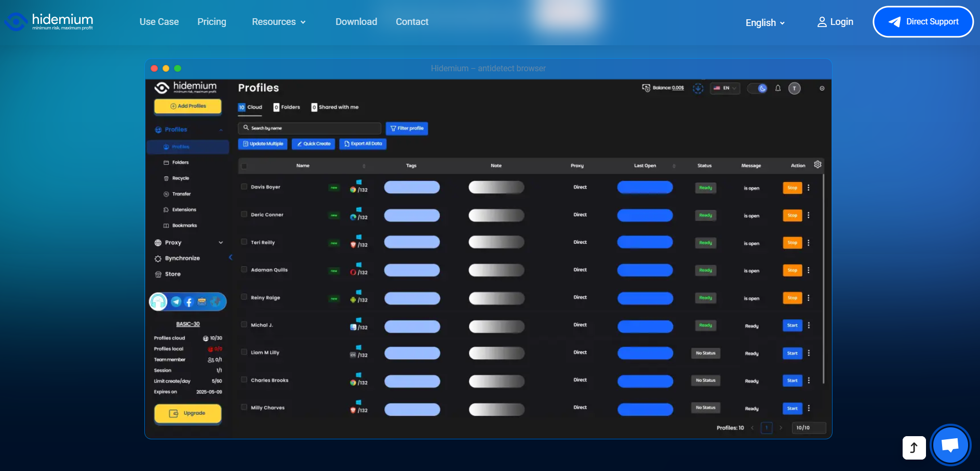The height and width of the screenshot is (471, 980).
Task: Collapse the Profiles section in the sidebar
Action: tap(220, 129)
